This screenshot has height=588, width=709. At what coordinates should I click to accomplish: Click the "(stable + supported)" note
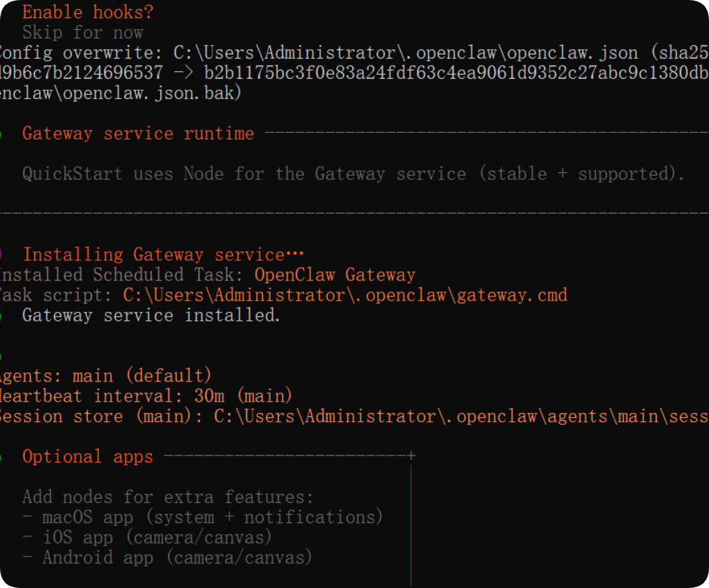pos(581,174)
